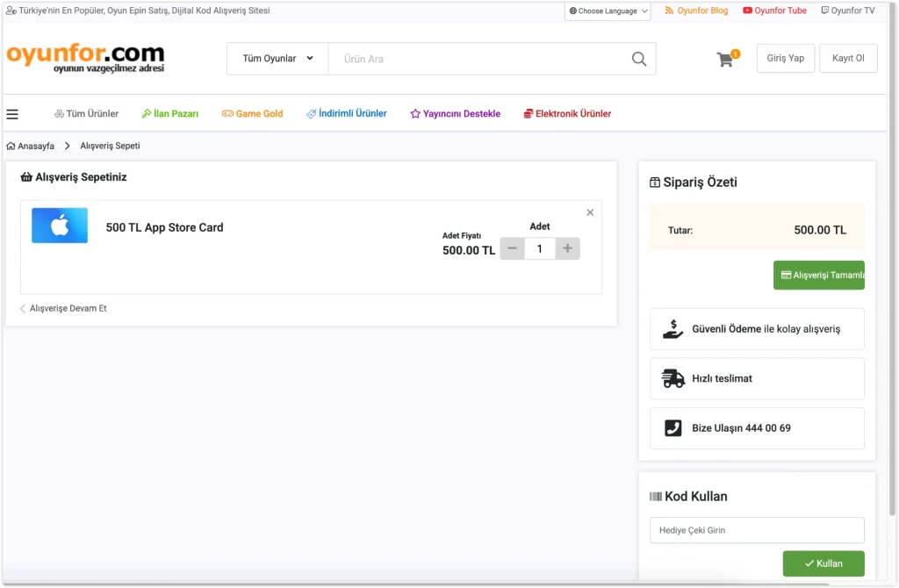Click the shopping basket icon beside Alışveriş Sepetiniz
This screenshot has height=588, width=899.
(x=26, y=177)
